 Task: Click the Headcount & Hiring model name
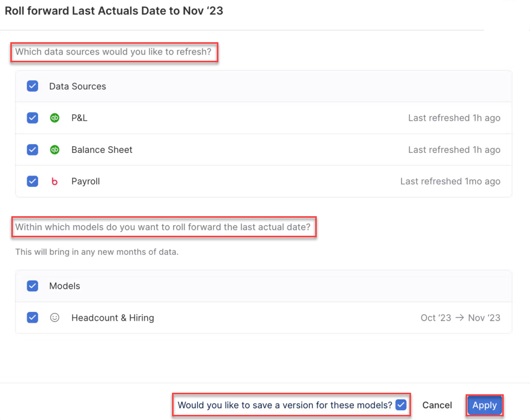(x=112, y=318)
